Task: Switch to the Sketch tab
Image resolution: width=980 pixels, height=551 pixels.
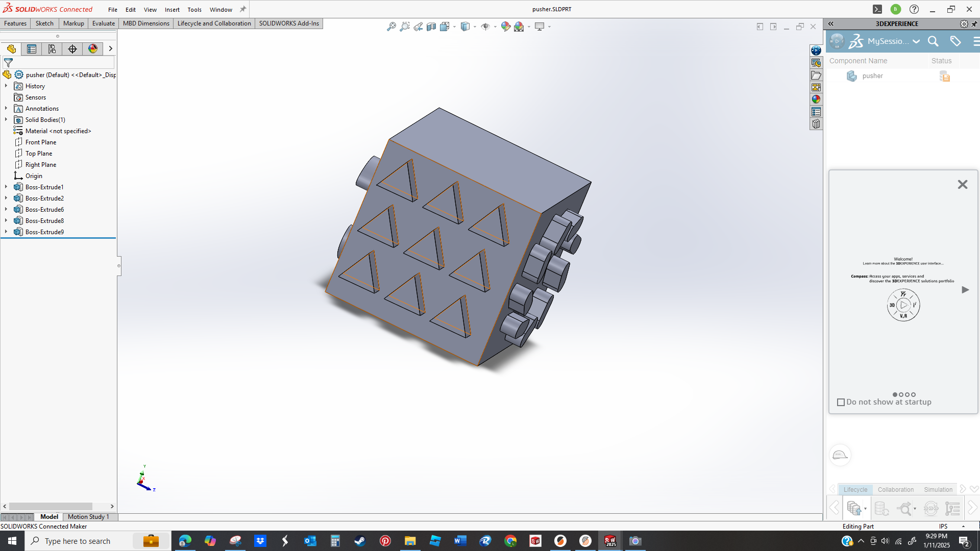Action: [x=44, y=23]
